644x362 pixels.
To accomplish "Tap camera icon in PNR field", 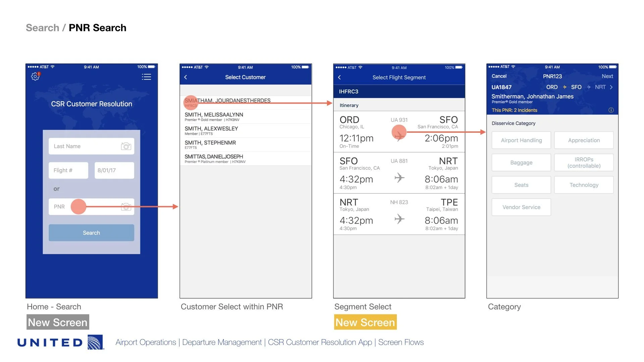I will pos(126,206).
